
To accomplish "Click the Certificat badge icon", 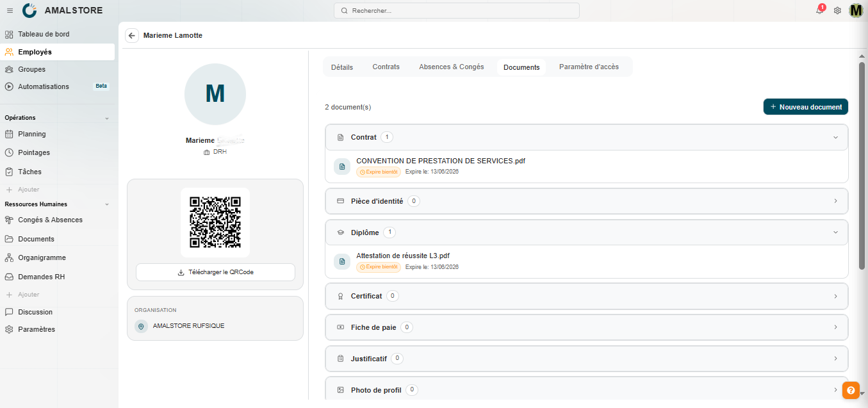I will 341,297.
